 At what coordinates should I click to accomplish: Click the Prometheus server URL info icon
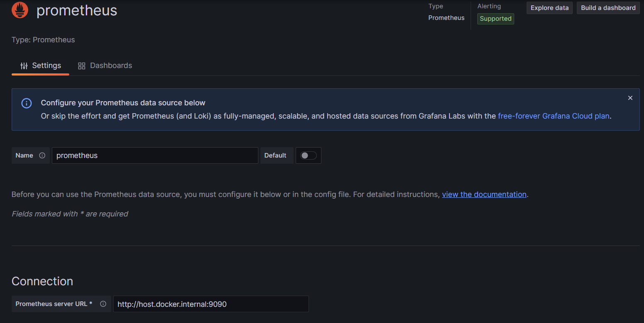click(x=103, y=304)
